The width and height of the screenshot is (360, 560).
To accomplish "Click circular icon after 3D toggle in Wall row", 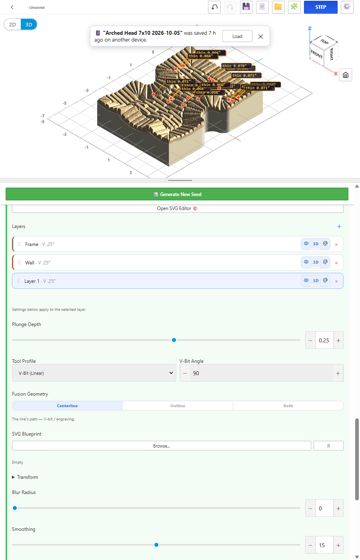I will coord(325,262).
